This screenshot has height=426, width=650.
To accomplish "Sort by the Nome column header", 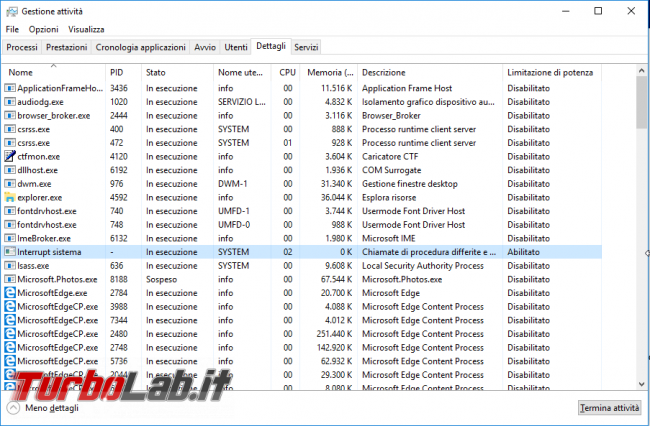I will pyautogui.click(x=54, y=72).
